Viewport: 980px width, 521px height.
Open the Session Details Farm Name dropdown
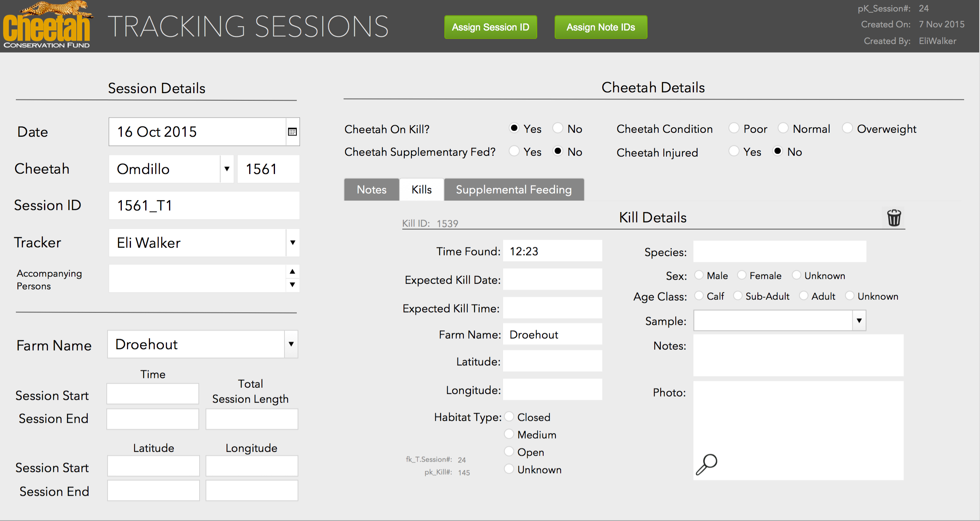[x=291, y=344]
